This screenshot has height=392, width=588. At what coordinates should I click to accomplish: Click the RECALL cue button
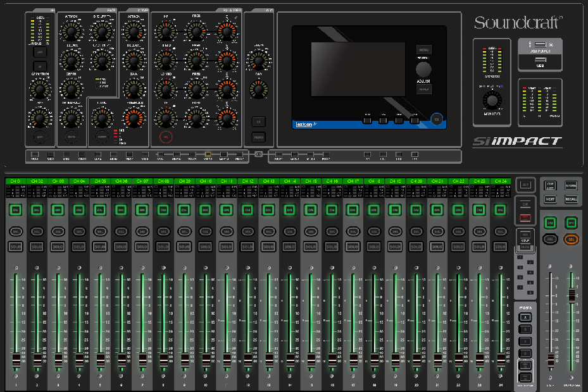pos(571,199)
